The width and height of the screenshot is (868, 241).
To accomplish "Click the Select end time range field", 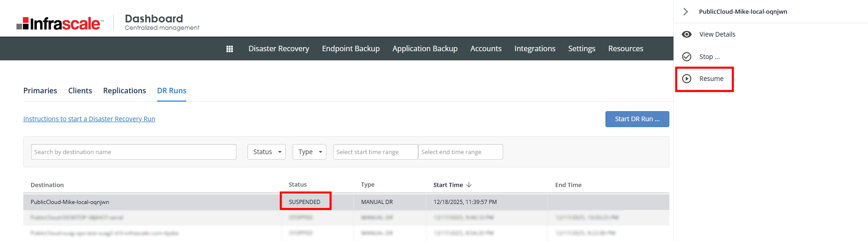I will click(x=460, y=152).
